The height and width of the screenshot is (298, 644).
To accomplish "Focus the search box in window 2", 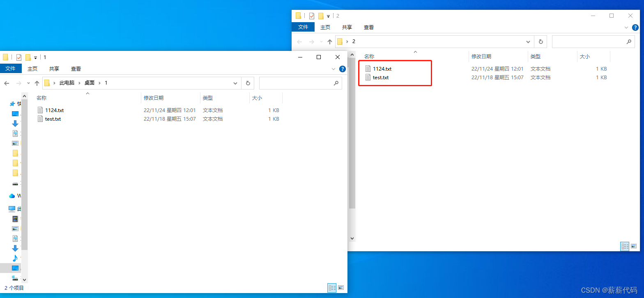I will 593,41.
